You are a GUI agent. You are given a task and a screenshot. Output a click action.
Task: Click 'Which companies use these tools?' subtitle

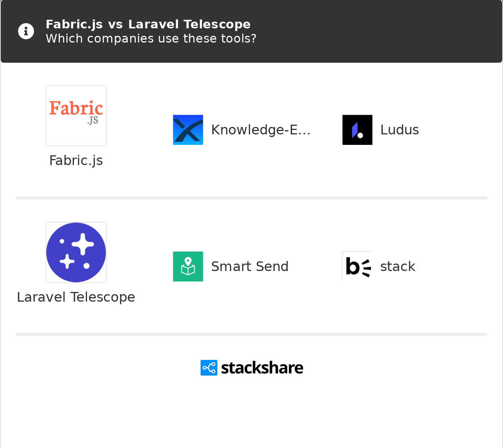click(x=151, y=38)
